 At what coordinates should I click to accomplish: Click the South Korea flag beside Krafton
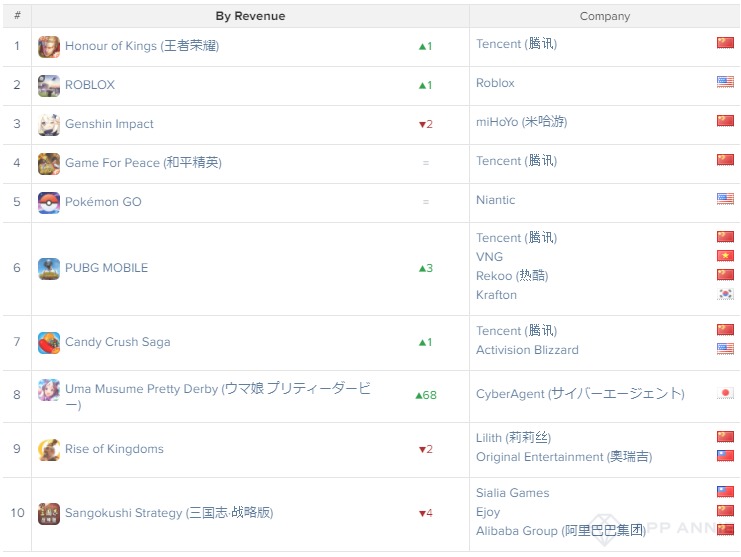[x=725, y=294]
